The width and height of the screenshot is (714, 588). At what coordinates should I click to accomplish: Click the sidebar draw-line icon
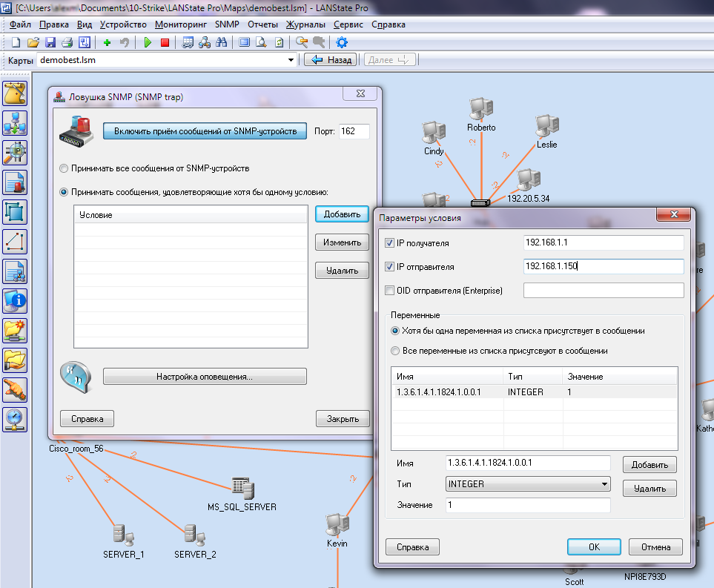pos(15,242)
